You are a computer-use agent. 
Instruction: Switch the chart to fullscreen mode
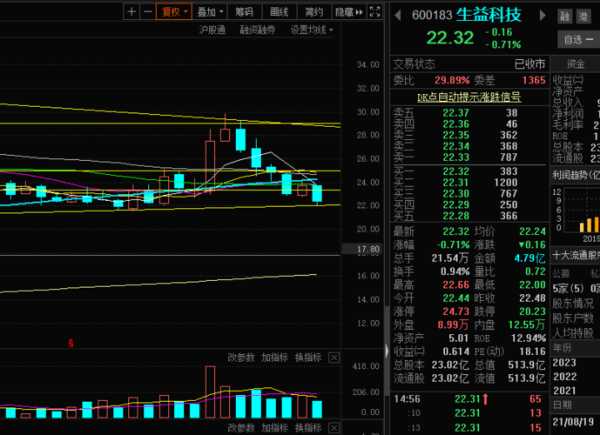pos(375,12)
